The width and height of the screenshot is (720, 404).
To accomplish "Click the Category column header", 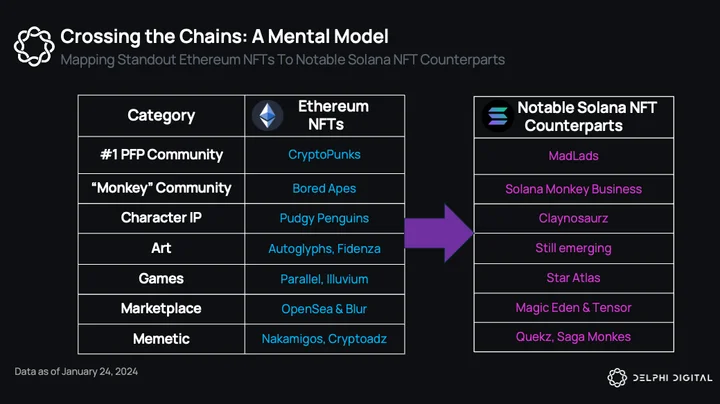I will 161,115.
